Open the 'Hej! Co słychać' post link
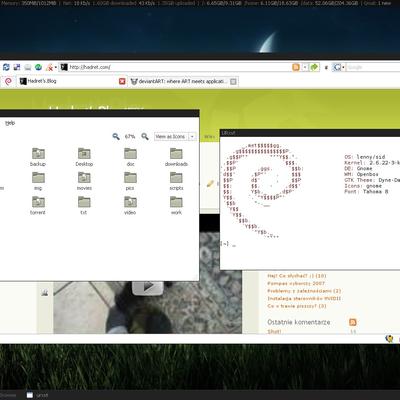This screenshot has height=400, width=400. (297, 276)
